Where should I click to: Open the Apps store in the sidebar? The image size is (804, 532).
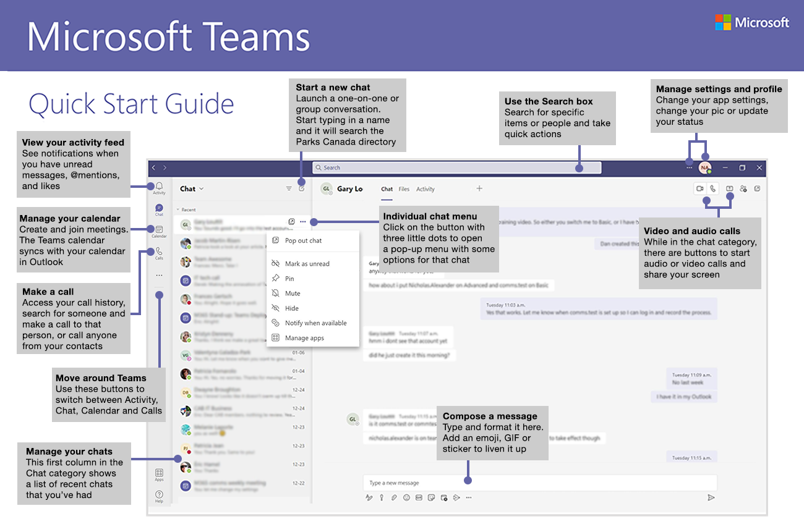pos(159,475)
